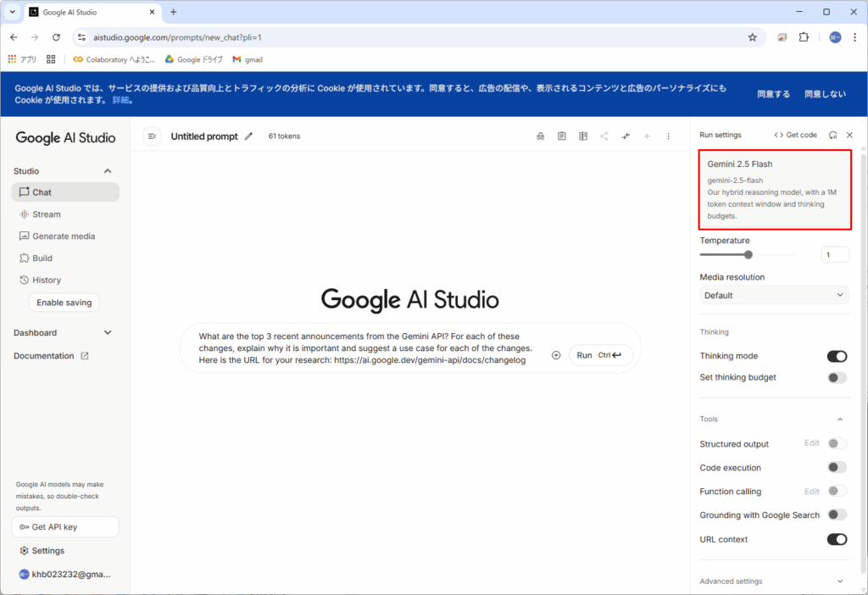Click Get code in Run settings

pos(795,135)
